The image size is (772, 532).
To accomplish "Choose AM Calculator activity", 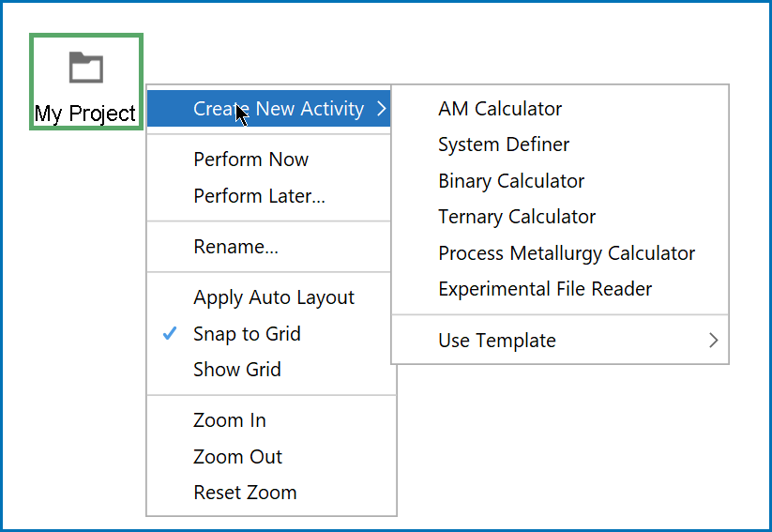I will (560, 109).
